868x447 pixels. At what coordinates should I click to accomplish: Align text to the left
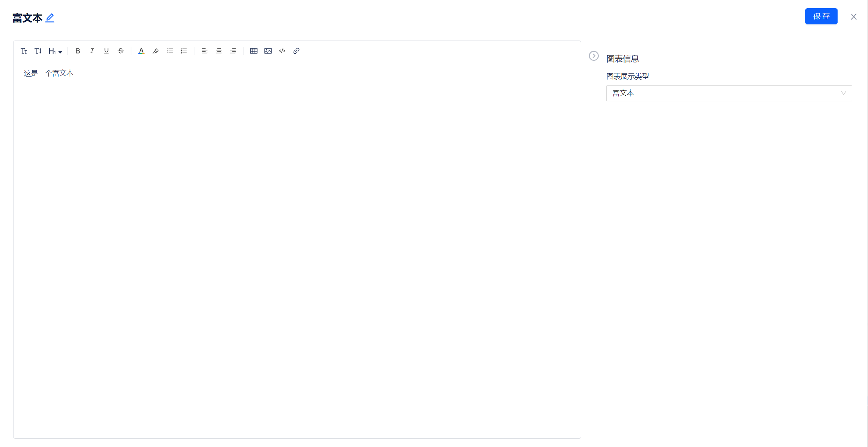point(205,51)
